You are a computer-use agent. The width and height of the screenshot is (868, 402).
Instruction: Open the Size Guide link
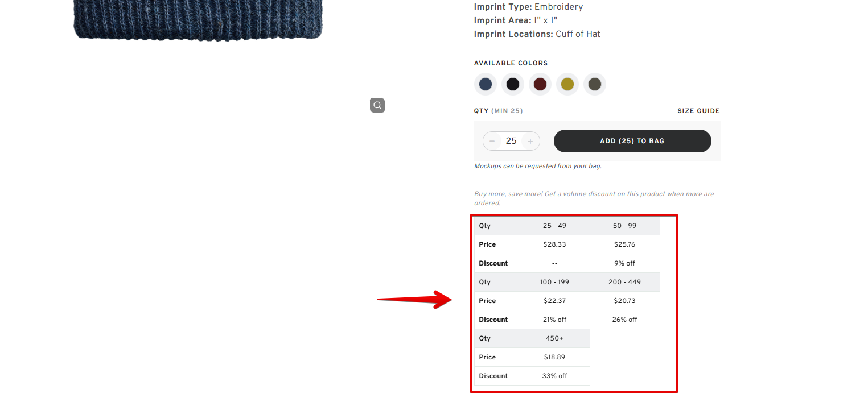point(698,111)
